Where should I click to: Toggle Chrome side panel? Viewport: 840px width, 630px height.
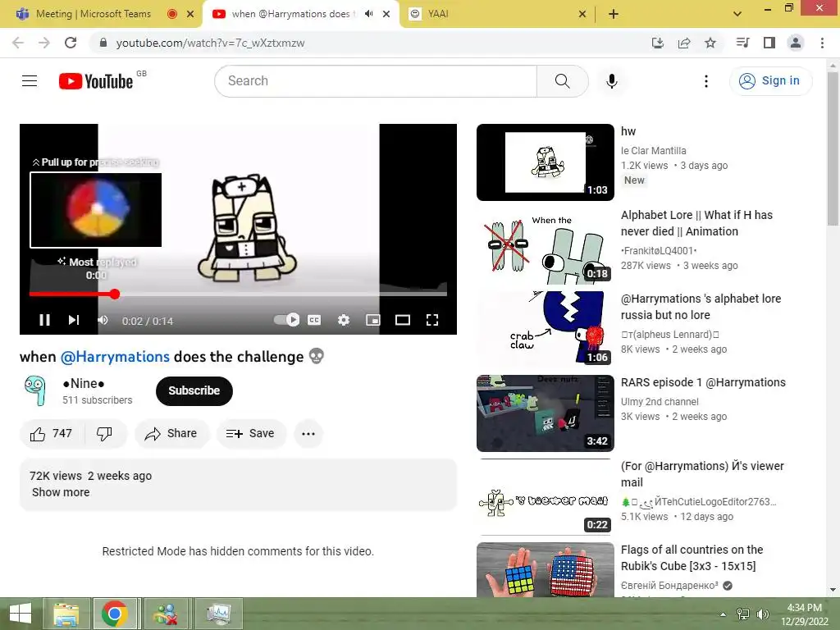(769, 43)
